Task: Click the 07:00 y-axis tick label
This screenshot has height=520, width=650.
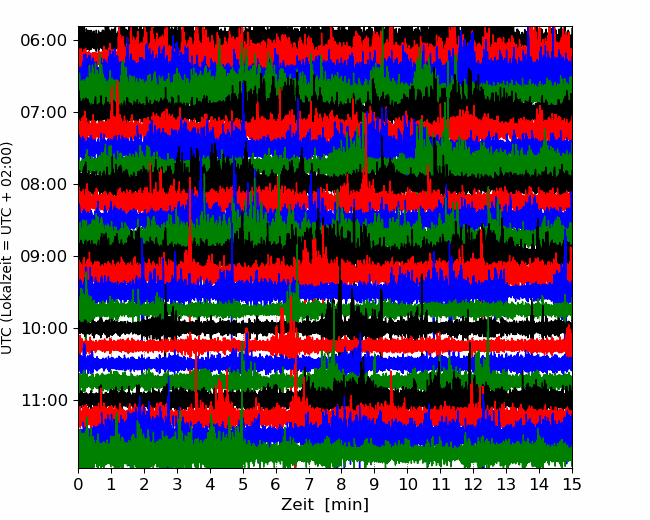Action: point(44,112)
